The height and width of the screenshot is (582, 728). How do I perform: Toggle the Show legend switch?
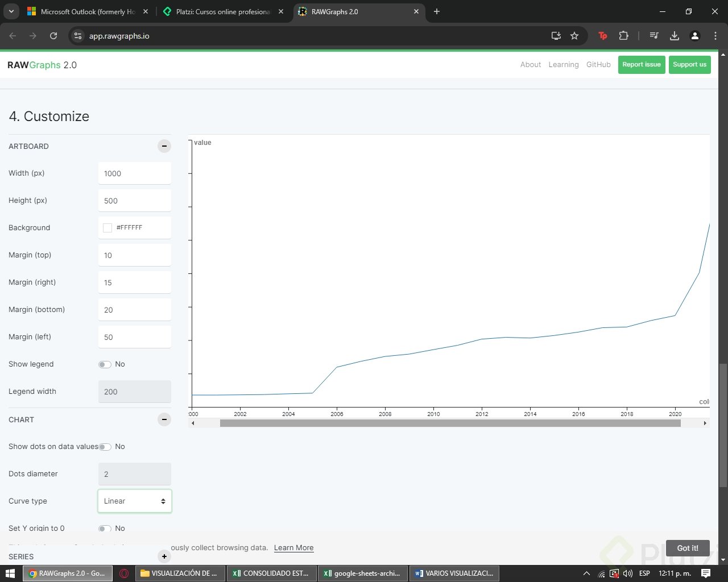coord(105,364)
